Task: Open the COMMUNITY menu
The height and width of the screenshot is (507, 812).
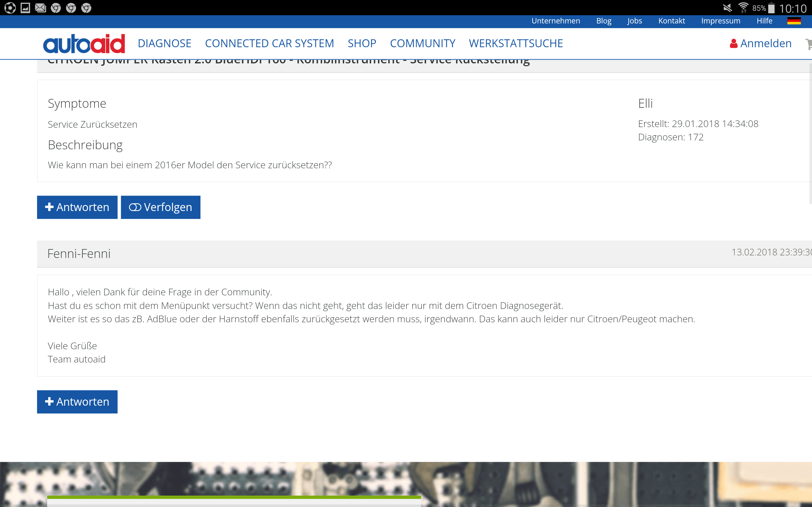Action: tap(422, 44)
